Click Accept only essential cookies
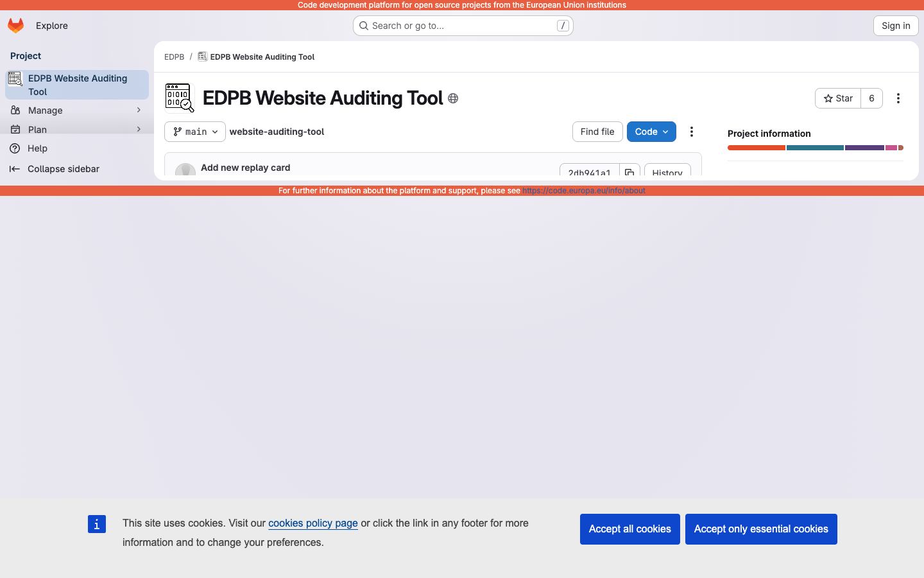Viewport: 924px width, 578px height. [x=761, y=529]
